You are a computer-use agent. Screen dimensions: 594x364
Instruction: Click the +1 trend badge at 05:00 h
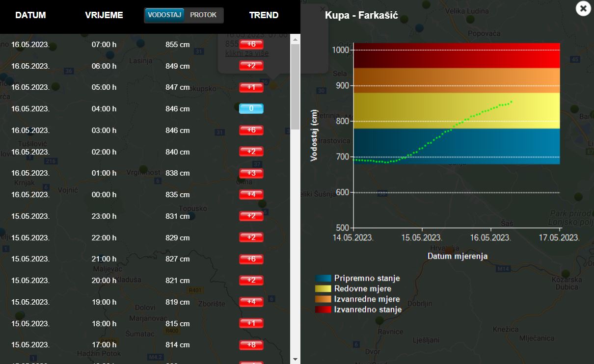(251, 87)
